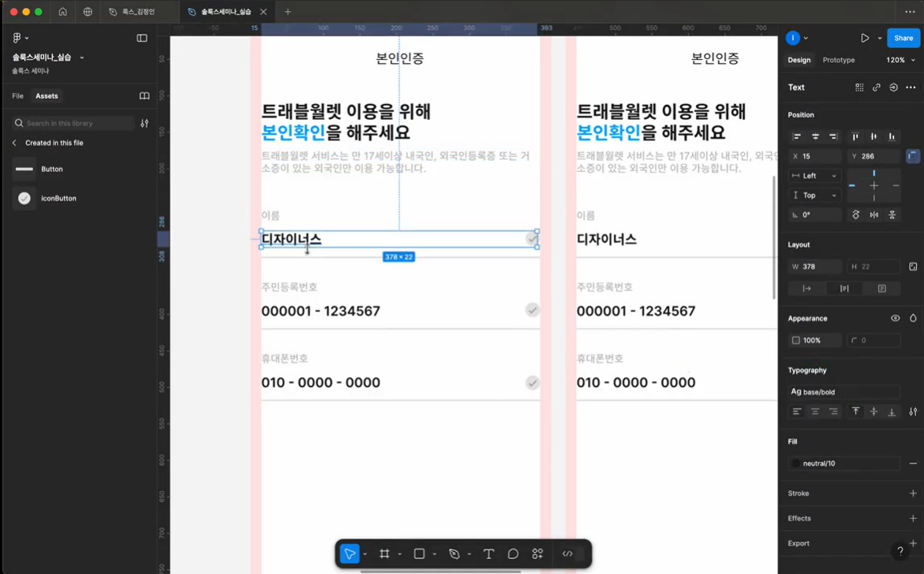Align horizontal centers in Position panel
The width and height of the screenshot is (924, 574).
tap(815, 136)
